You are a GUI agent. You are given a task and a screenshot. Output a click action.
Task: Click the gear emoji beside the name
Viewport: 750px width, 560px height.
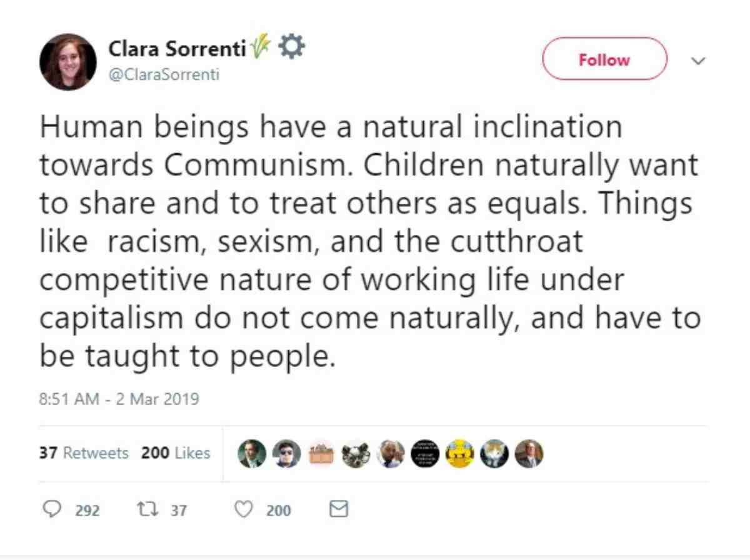pos(291,47)
